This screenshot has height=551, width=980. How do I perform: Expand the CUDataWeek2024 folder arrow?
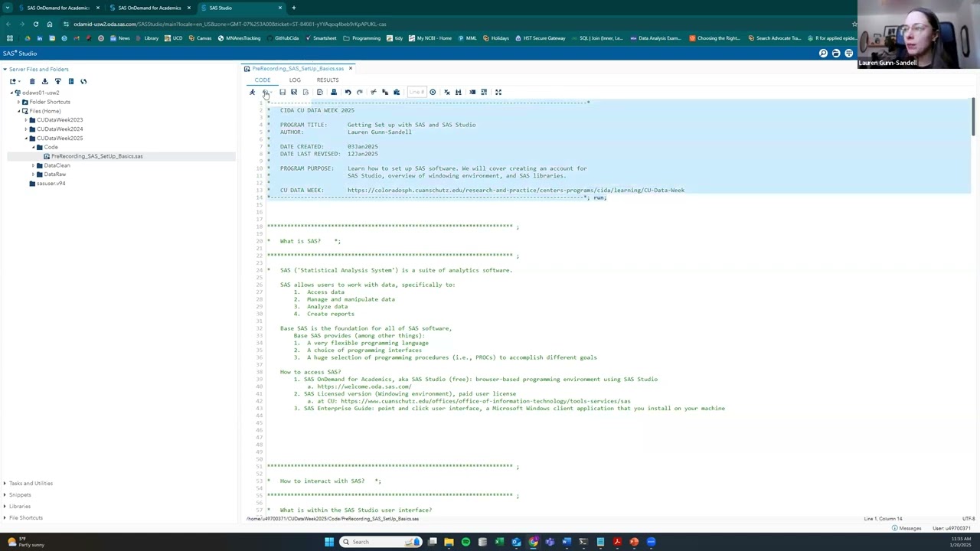26,129
